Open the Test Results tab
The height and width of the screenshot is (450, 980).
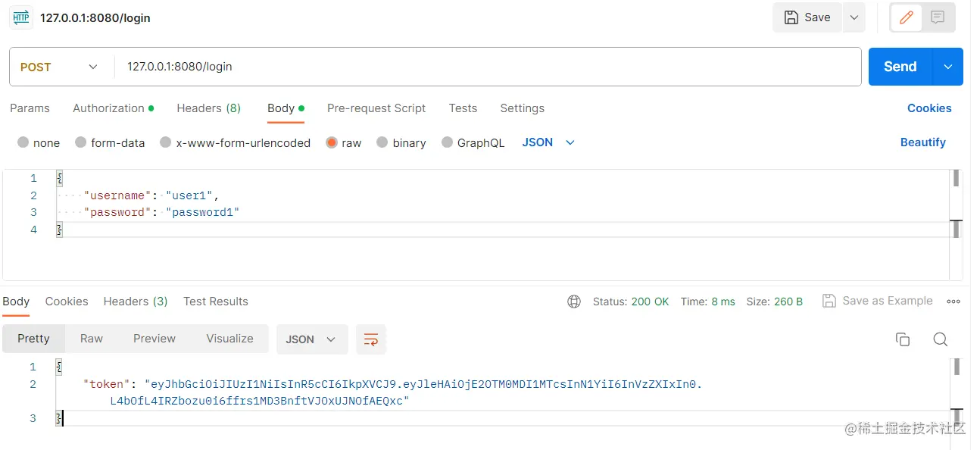tap(216, 302)
